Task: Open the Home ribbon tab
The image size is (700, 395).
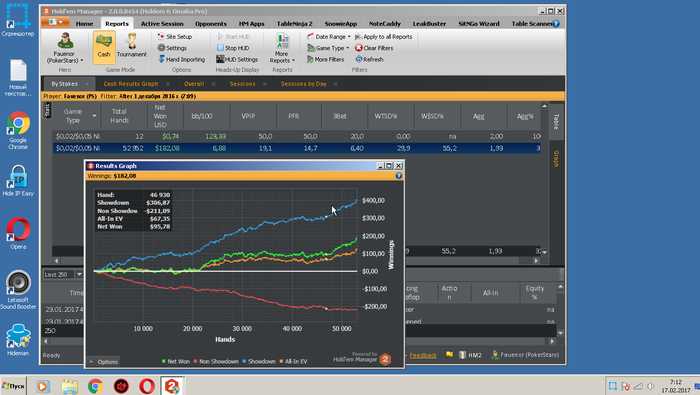Action: tap(84, 24)
